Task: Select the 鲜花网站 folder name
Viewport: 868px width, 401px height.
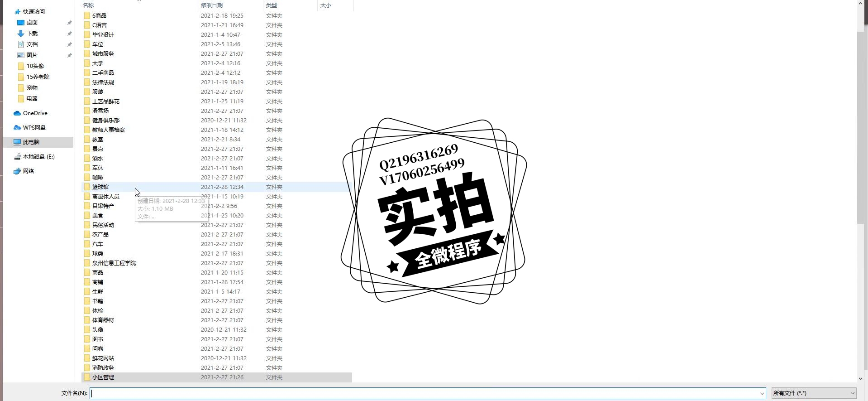Action: coord(103,358)
